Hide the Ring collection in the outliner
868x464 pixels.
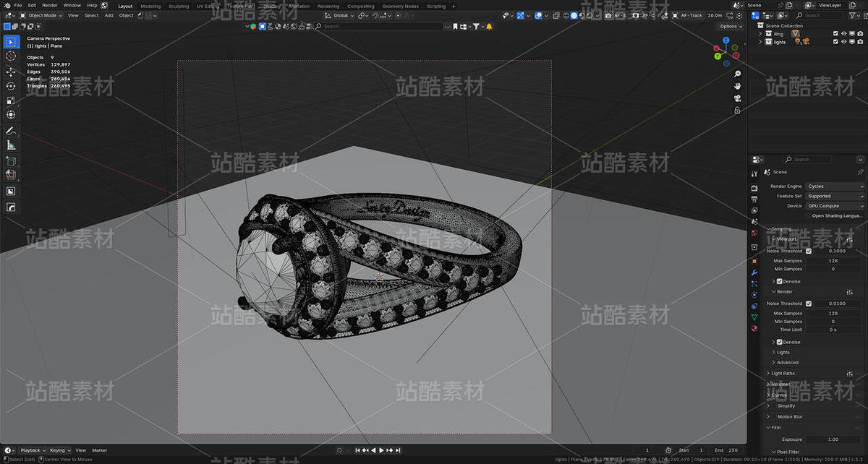click(x=843, y=33)
